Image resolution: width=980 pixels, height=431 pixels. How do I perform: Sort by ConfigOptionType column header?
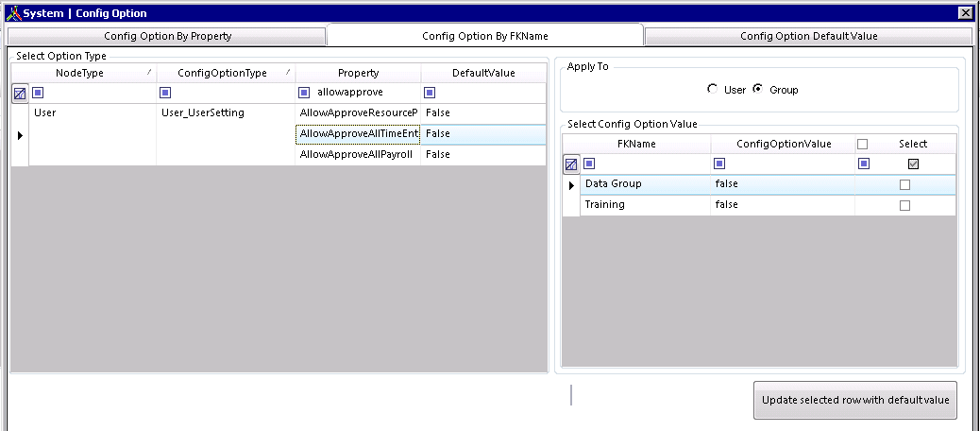tap(227, 73)
